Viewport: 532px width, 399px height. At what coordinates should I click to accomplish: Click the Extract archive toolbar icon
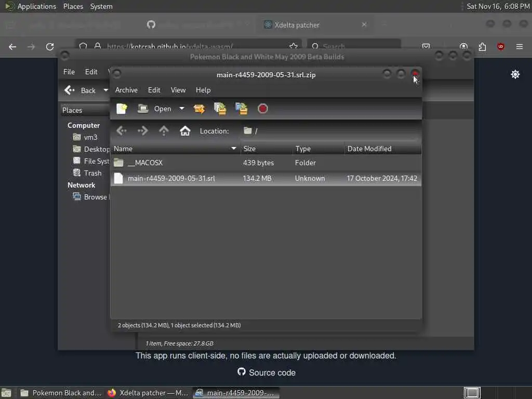199,109
